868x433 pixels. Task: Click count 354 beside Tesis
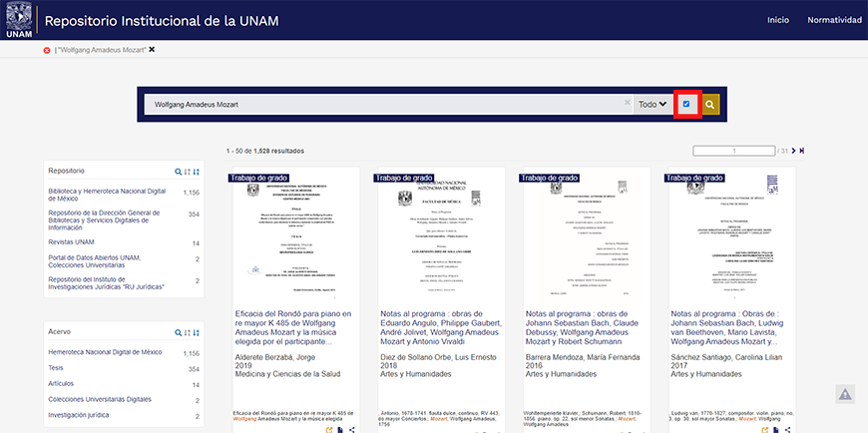(x=194, y=369)
